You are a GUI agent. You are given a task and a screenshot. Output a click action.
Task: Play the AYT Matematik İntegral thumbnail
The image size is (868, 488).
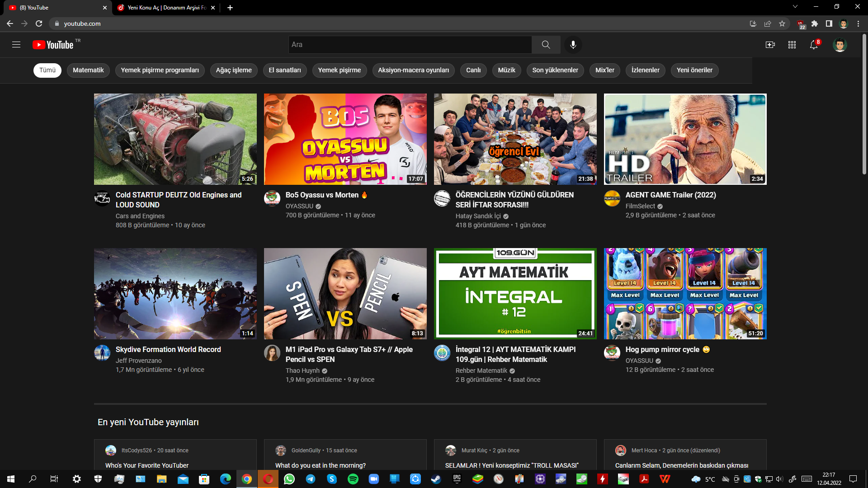coord(515,294)
